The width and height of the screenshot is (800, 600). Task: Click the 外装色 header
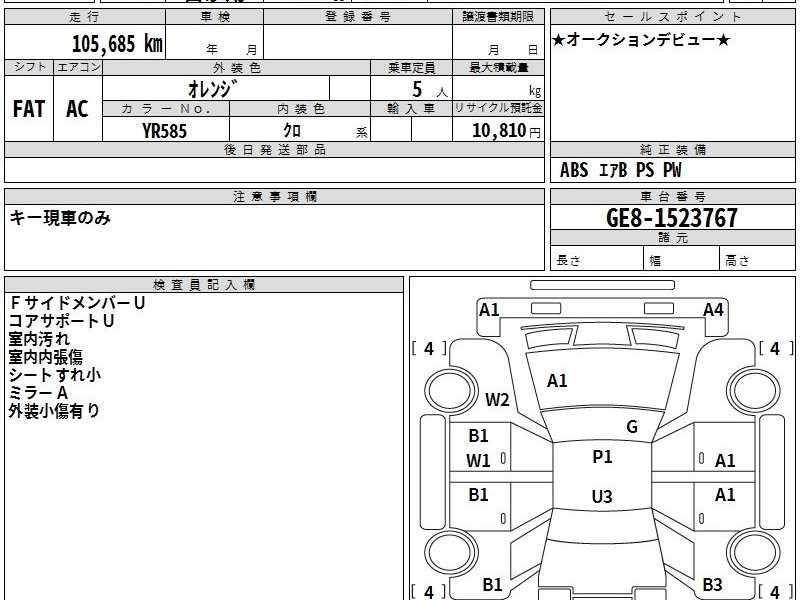[236, 68]
